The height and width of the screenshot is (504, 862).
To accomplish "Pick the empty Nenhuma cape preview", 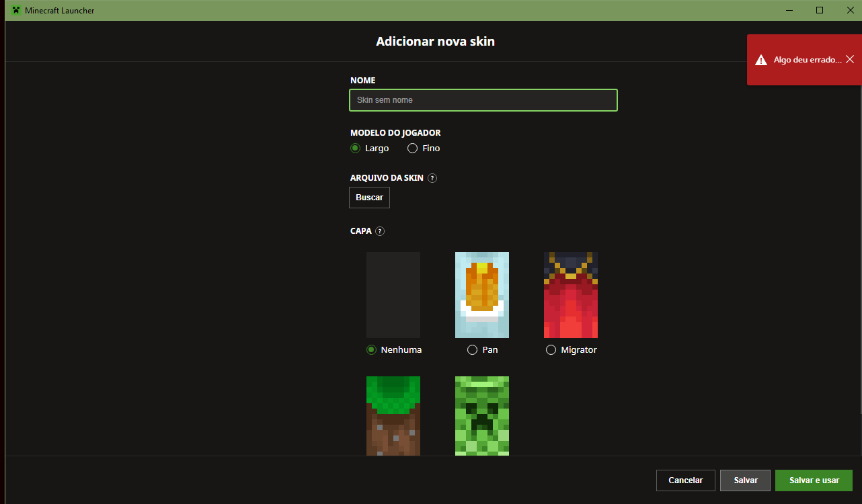I will coord(393,295).
